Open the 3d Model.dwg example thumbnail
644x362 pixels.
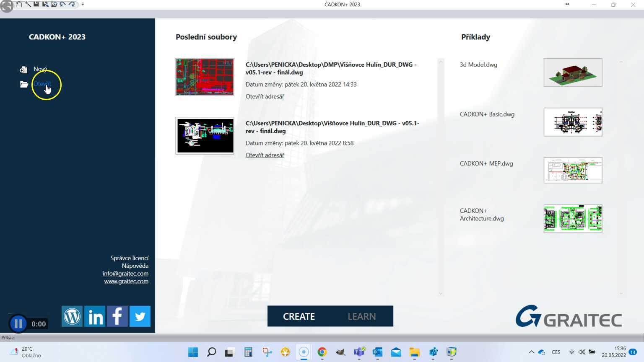[x=573, y=72]
